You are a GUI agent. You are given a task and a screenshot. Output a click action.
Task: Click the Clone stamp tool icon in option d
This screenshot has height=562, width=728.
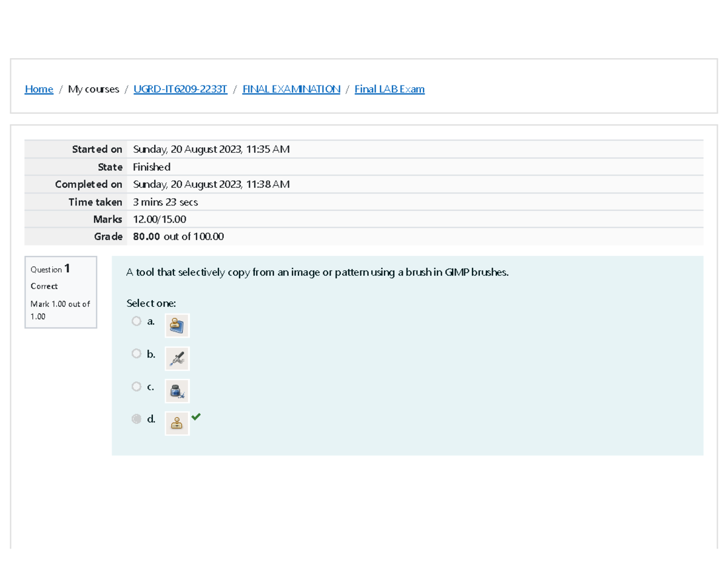(177, 423)
